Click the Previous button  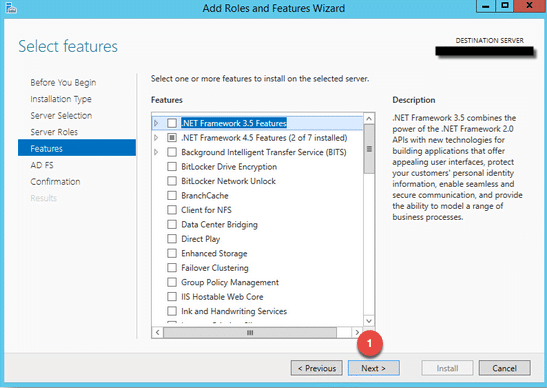(x=317, y=368)
